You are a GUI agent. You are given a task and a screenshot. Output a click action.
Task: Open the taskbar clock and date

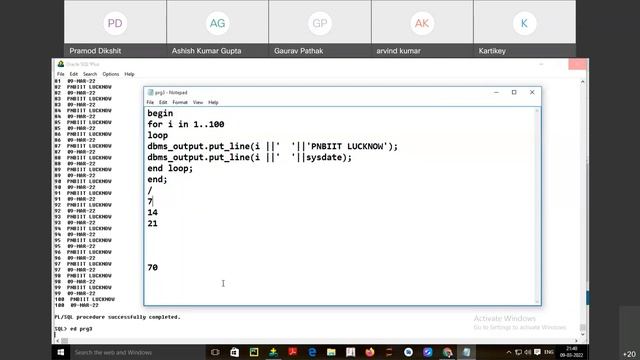pyautogui.click(x=571, y=352)
